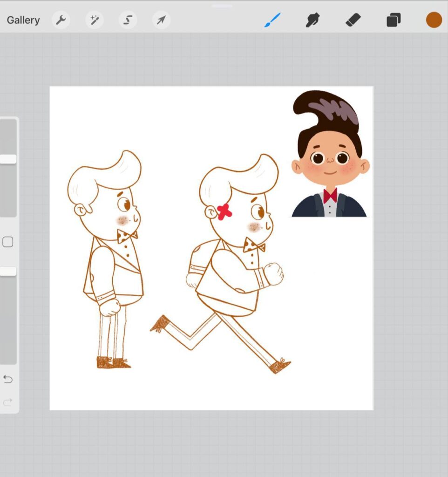Screen dimensions: 448x477
Task: Activate the Transform arrow tool
Action: tap(161, 20)
